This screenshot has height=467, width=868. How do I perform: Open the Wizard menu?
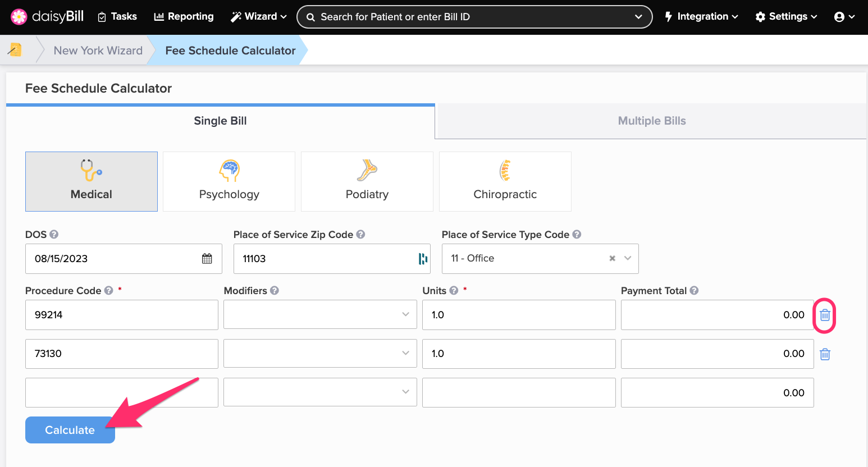(x=259, y=17)
